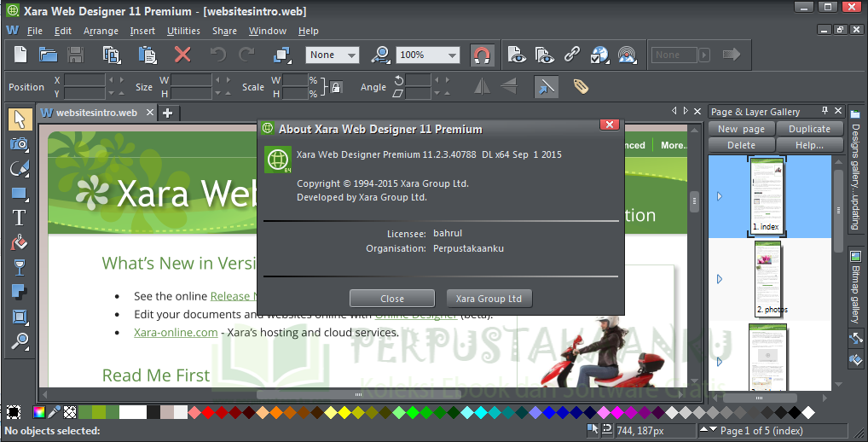868x442 pixels.
Task: Select the 1. index page thumbnail
Action: pyautogui.click(x=767, y=196)
